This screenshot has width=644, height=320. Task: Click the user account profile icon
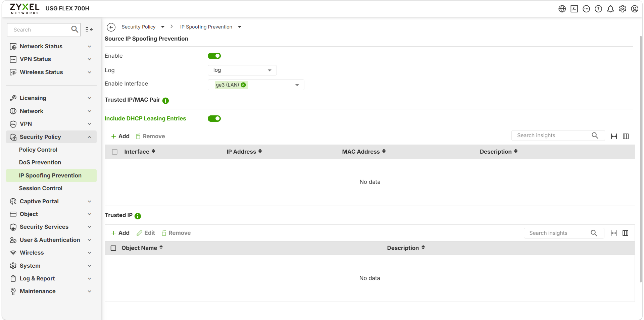click(x=635, y=9)
